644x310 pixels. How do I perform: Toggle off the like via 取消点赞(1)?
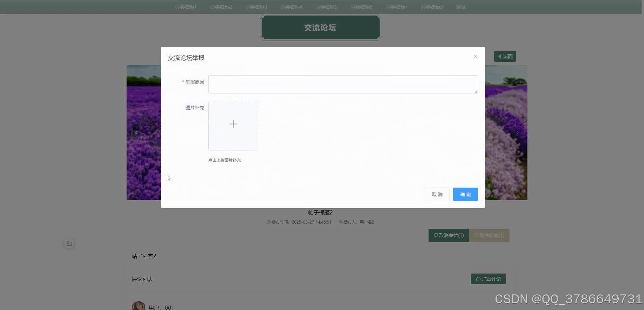[x=448, y=235]
